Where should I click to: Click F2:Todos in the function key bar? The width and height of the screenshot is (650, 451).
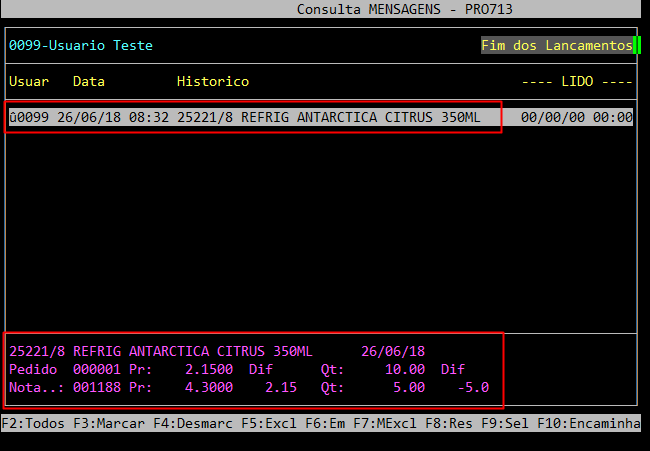32,424
